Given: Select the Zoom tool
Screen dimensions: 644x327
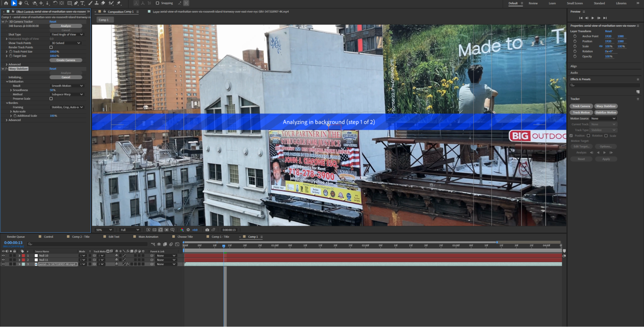Looking at the screenshot, I should (27, 3).
